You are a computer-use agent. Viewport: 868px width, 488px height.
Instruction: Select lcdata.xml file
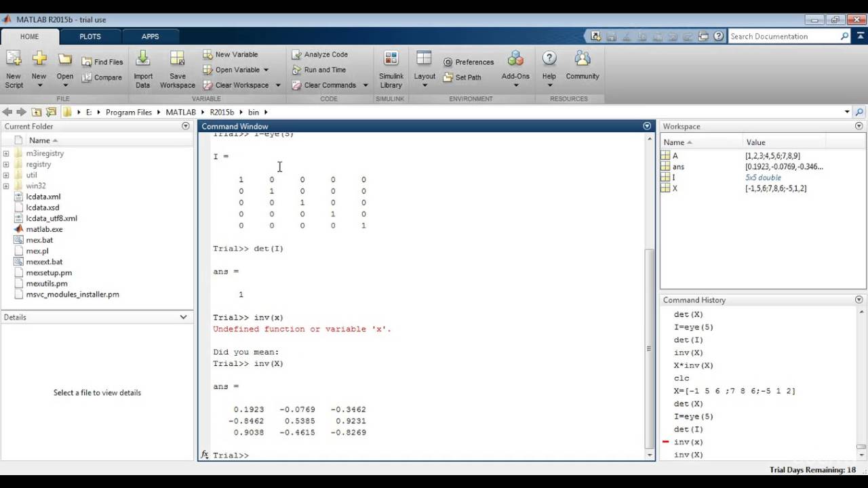tap(43, 197)
